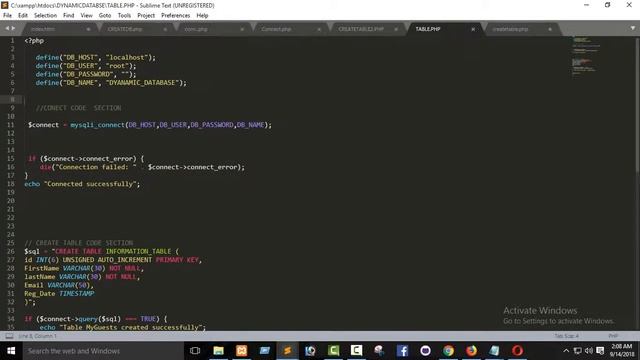Close the TABLE.PHP tab

tap(473, 29)
